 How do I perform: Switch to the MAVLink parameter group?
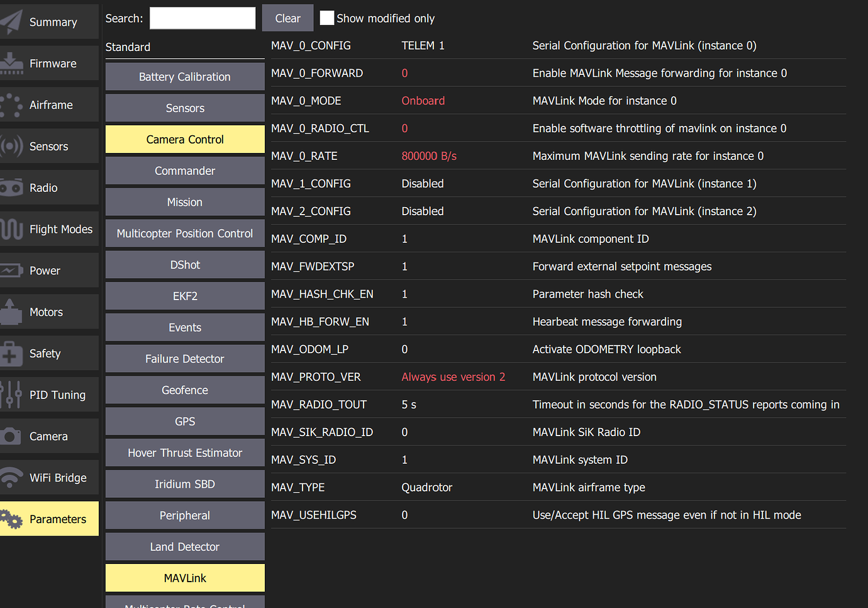coord(185,577)
